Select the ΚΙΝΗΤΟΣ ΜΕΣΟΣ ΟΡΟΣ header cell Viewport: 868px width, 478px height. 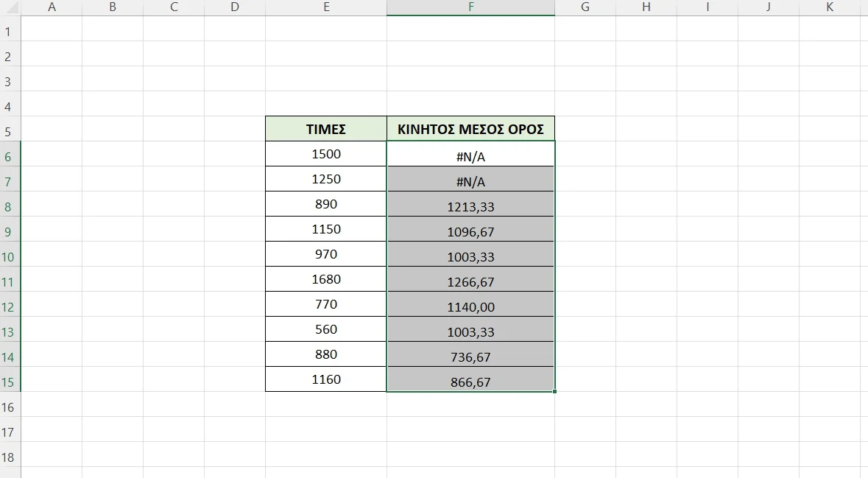(470, 129)
